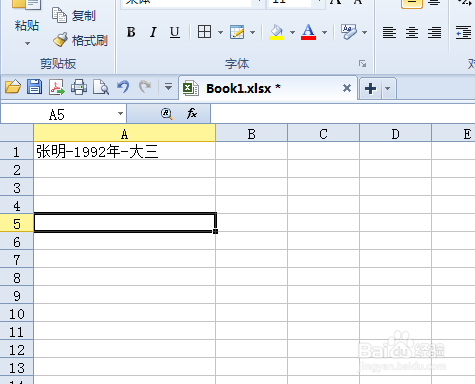Screen dimensions: 475x384
Task: Open the new document dropdown arrow
Action: coord(388,89)
